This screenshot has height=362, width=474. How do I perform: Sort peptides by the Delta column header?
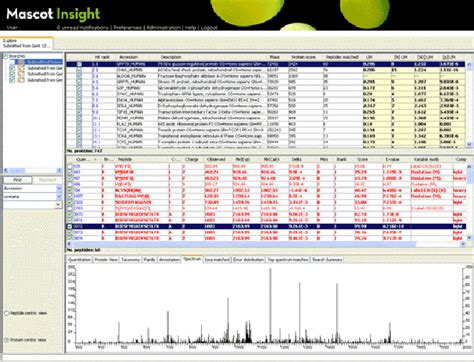point(296,159)
